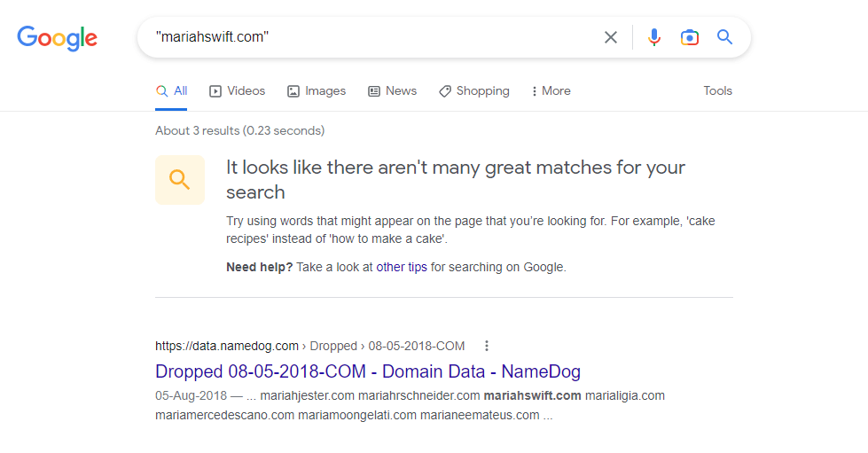868x453 pixels.
Task: Select the All results tab
Action: [172, 90]
